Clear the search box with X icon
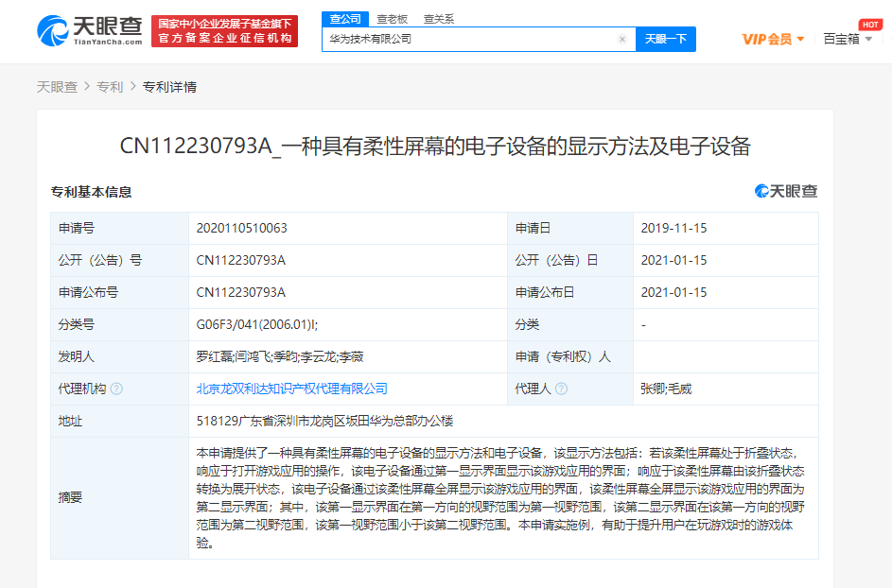The image size is (892, 588). click(x=621, y=40)
